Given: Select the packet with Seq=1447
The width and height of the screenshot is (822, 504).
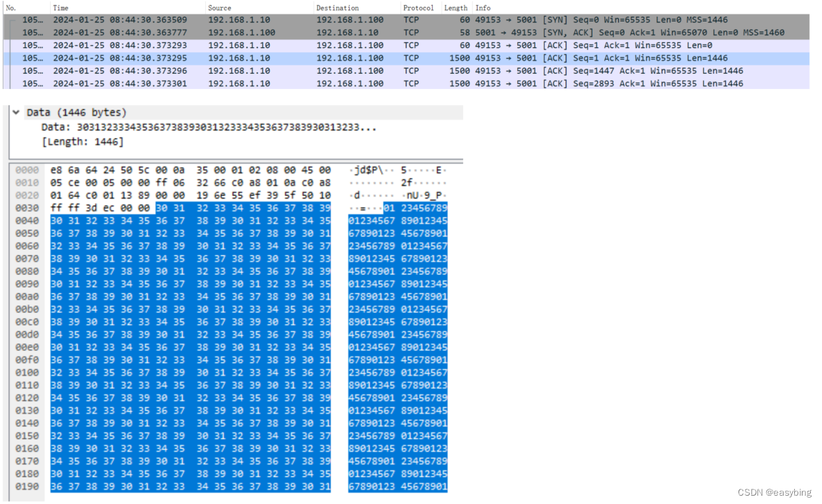Looking at the screenshot, I should pos(278,70).
